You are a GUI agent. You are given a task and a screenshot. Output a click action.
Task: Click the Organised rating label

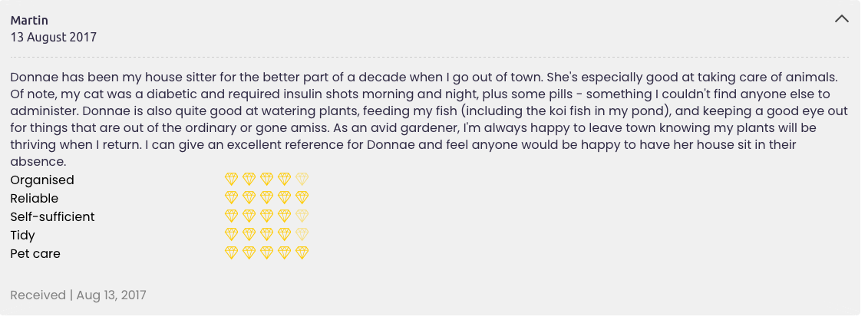tap(42, 180)
